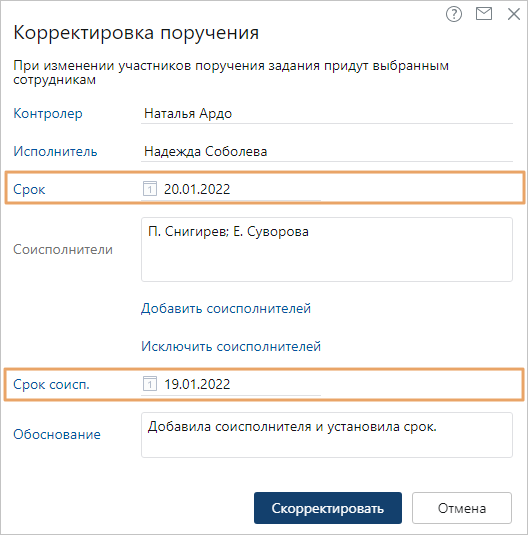Click the Срок label link
This screenshot has height=535, width=528.
[29, 189]
